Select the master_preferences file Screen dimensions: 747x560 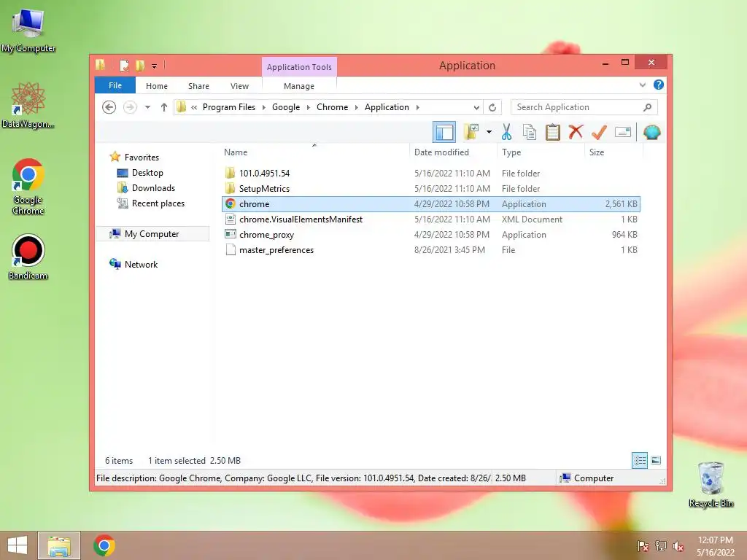431,249
